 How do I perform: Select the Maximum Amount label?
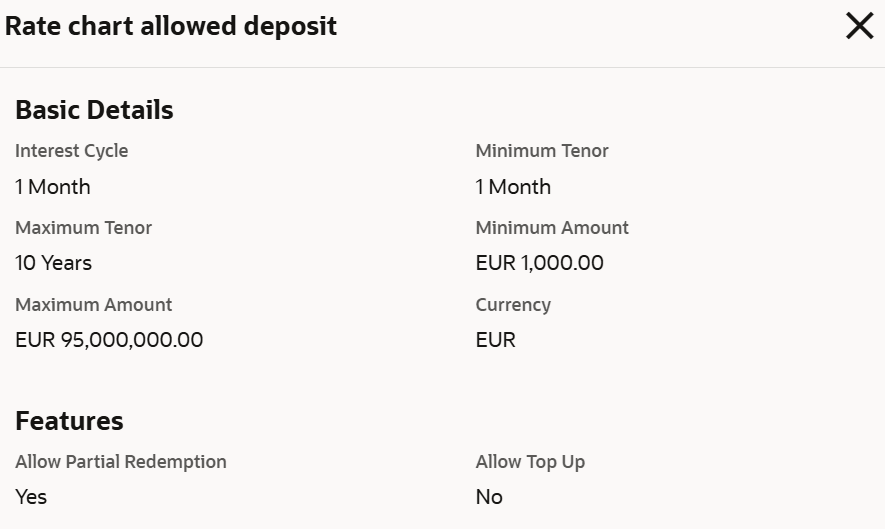(93, 305)
